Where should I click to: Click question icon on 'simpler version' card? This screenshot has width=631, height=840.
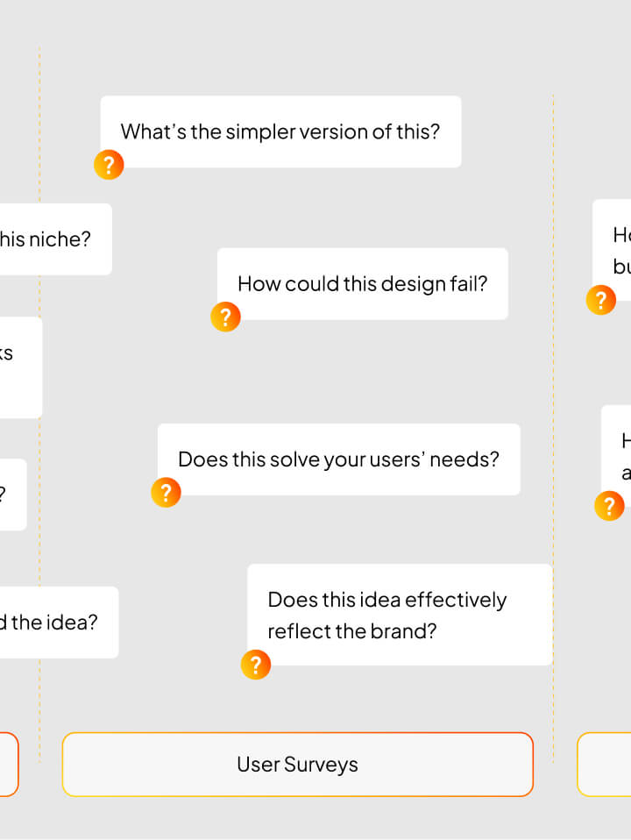coord(109,165)
